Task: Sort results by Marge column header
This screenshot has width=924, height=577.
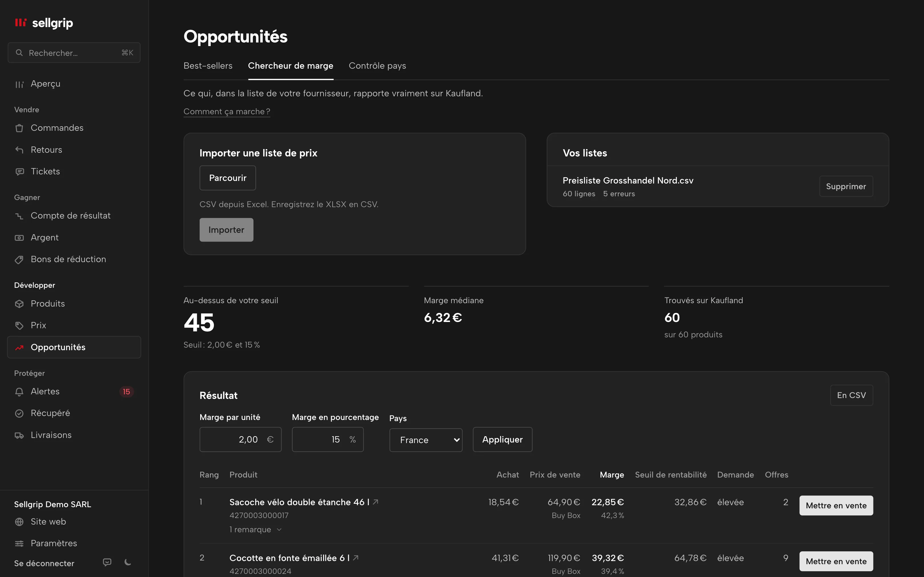Action: (612, 474)
